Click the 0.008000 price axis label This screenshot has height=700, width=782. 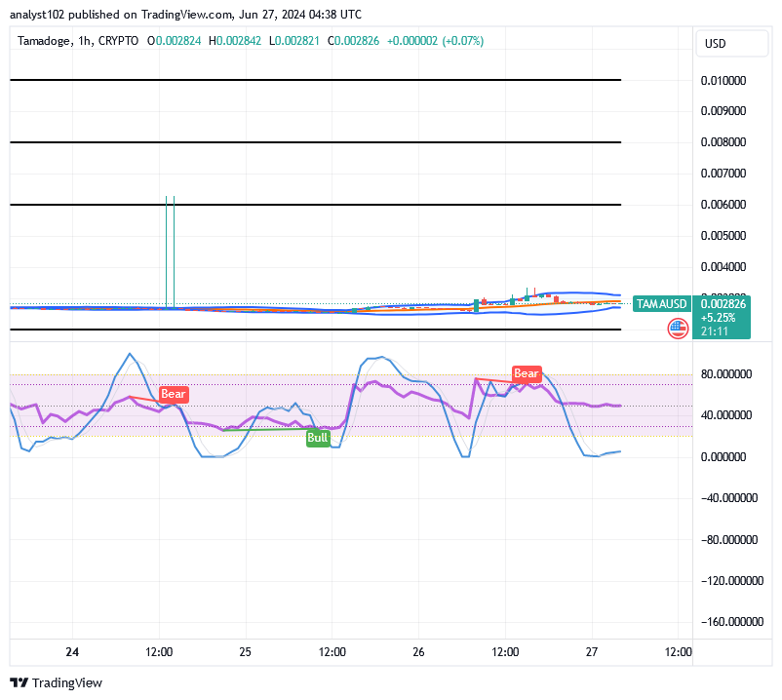(x=723, y=142)
